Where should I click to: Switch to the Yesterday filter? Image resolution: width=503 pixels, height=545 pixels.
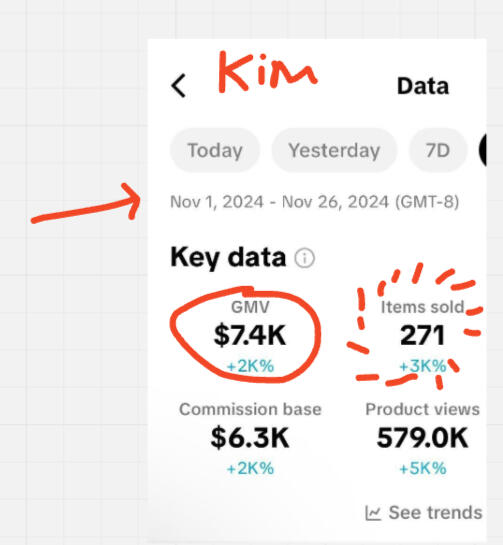click(334, 150)
